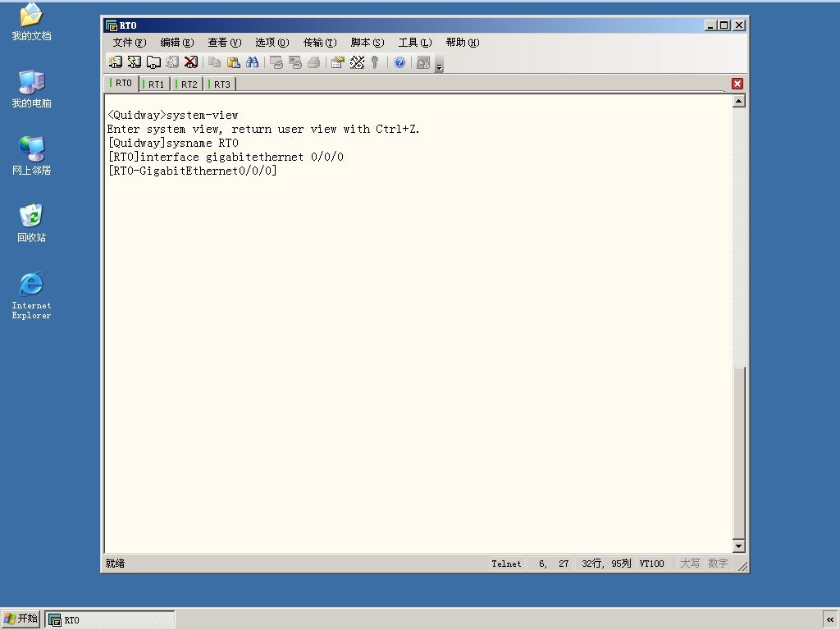Image resolution: width=840 pixels, height=630 pixels.
Task: Select the 我的文档 desktop icon
Action: click(31, 21)
